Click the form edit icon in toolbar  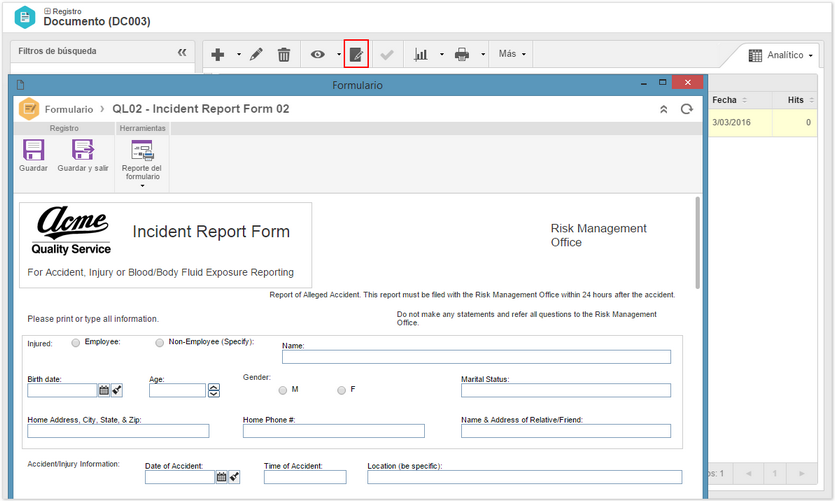pyautogui.click(x=356, y=54)
